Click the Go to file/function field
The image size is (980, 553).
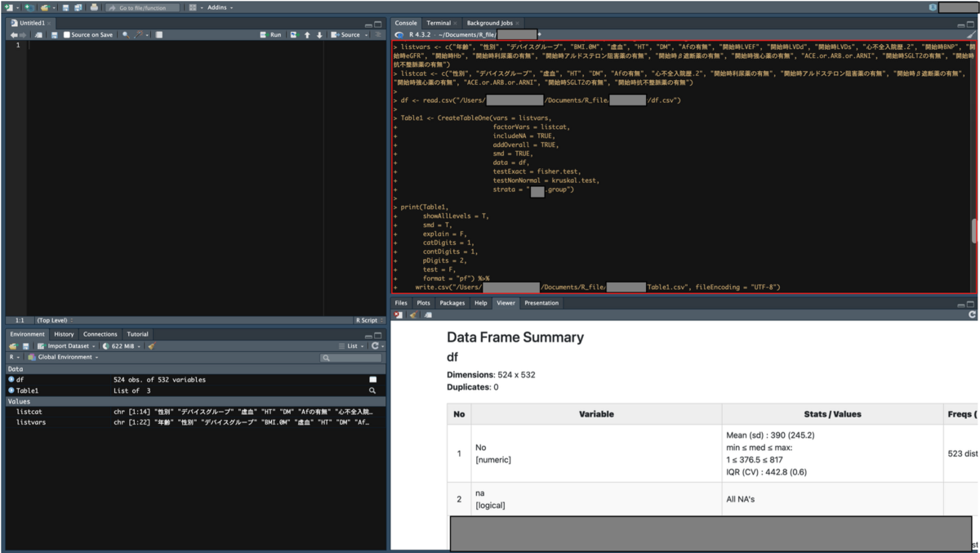(143, 7)
